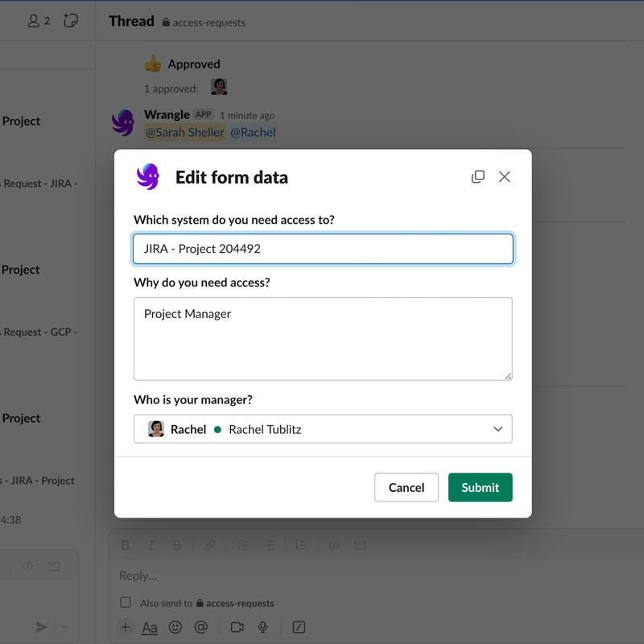Viewport: 644px width, 644px height.
Task: Click the '1 minute ago' timestamp
Action: point(247,115)
